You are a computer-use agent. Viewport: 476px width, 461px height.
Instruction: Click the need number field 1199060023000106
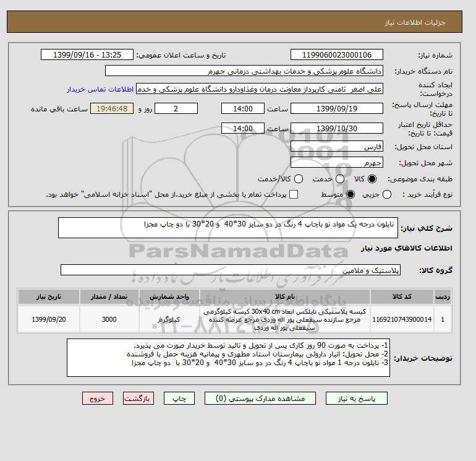[337, 54]
